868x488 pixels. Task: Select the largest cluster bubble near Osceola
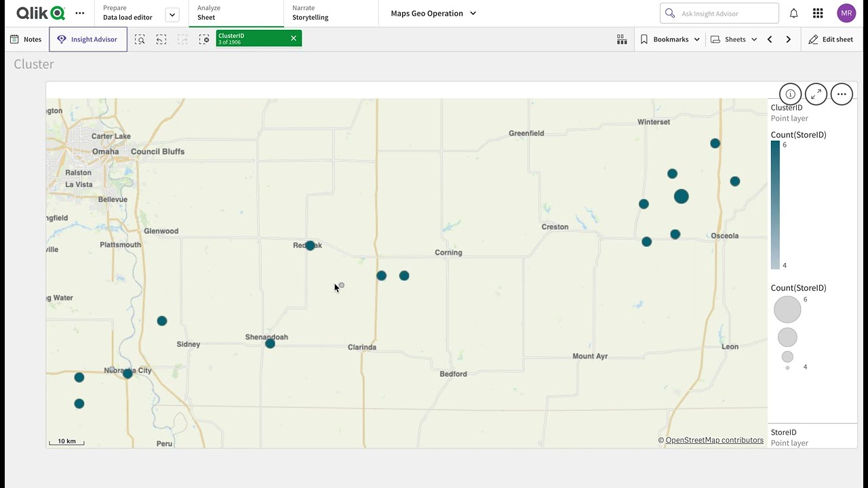[x=682, y=197]
